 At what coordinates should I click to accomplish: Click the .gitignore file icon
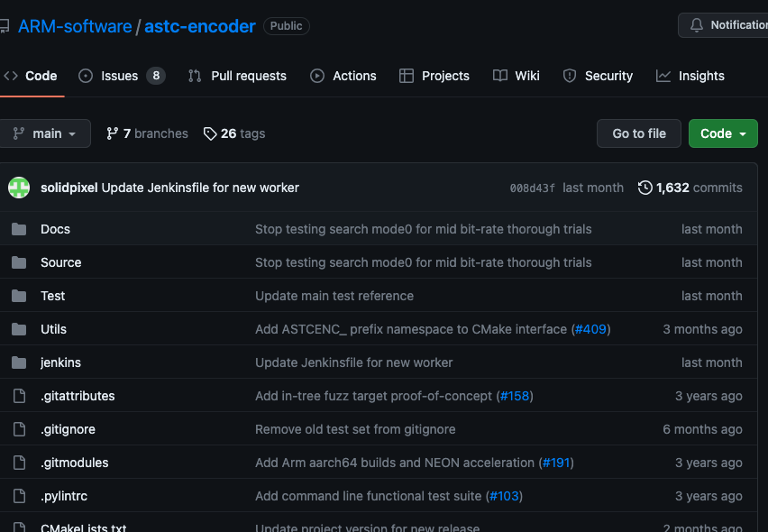pos(19,429)
